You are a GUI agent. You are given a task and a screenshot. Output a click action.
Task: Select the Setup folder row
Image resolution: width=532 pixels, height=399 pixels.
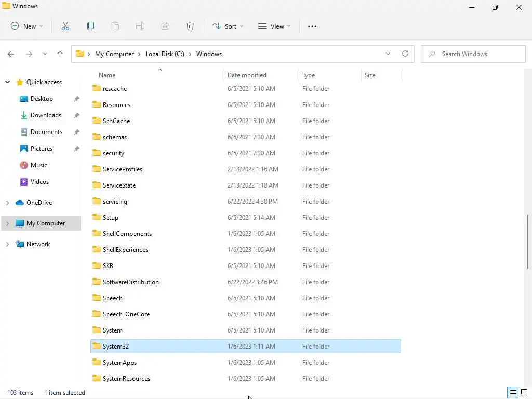tap(246, 218)
